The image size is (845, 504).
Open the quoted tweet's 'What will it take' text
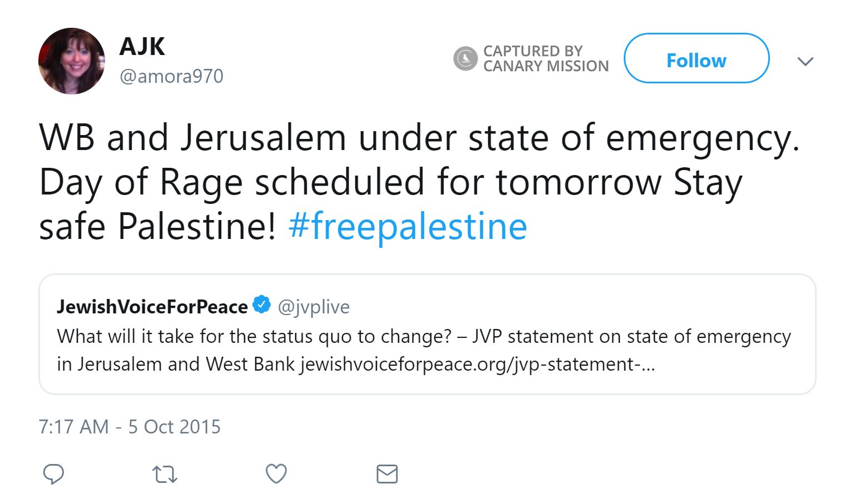pos(253,336)
